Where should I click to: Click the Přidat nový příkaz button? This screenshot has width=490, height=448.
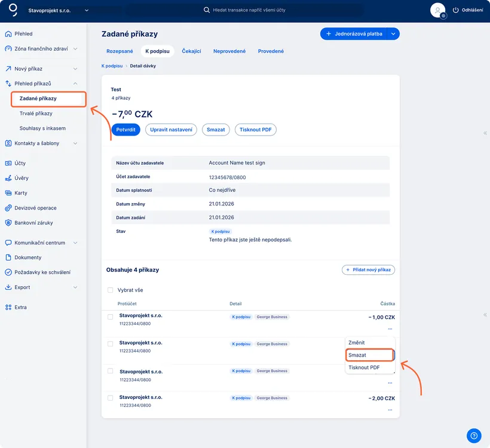click(x=368, y=270)
